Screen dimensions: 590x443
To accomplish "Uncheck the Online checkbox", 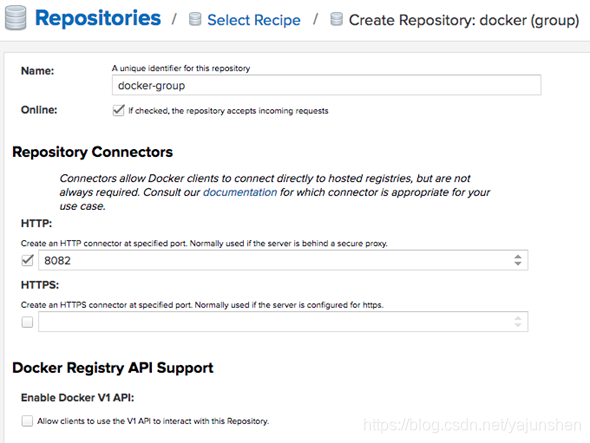I will tap(118, 111).
